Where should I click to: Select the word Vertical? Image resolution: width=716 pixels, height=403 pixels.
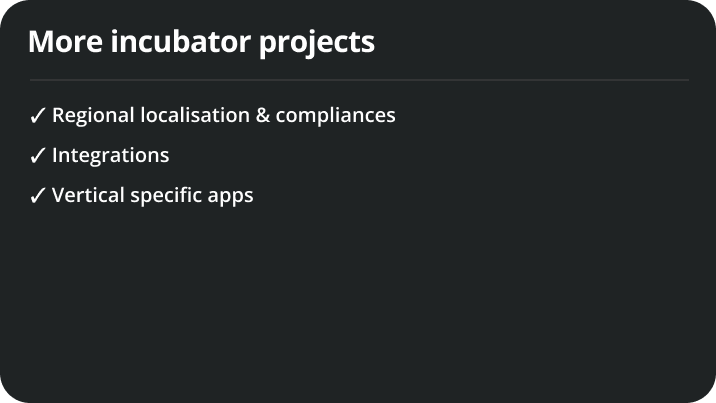click(88, 195)
